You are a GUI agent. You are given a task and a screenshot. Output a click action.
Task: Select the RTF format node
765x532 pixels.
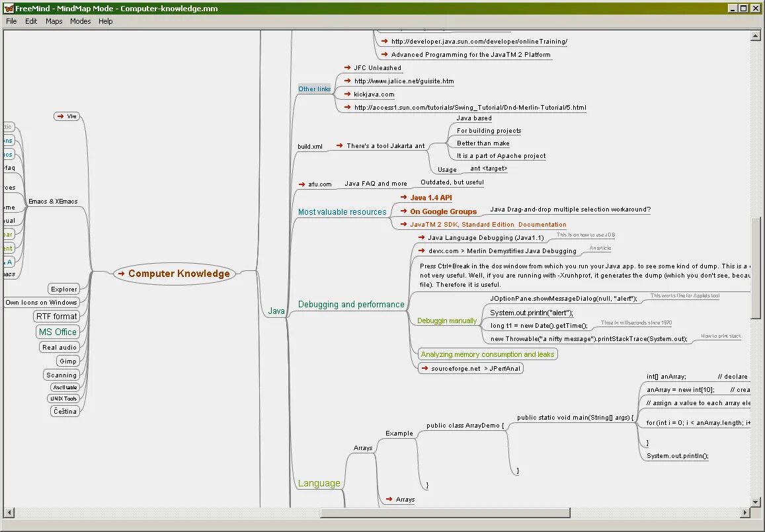pos(57,317)
